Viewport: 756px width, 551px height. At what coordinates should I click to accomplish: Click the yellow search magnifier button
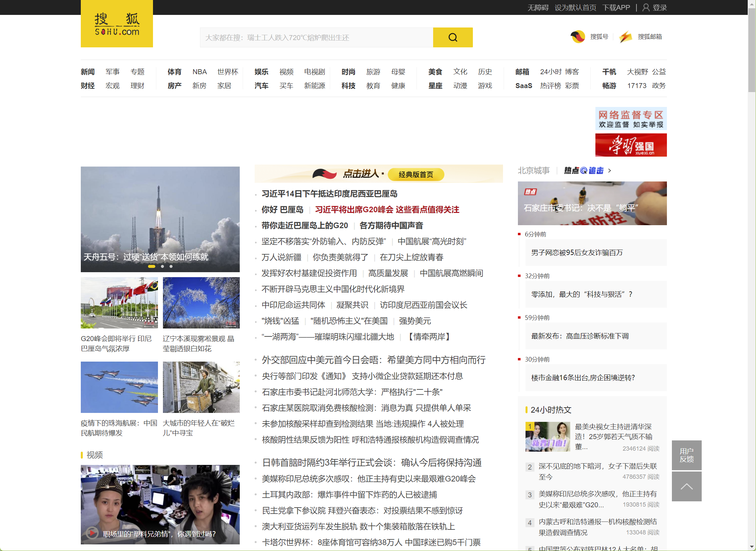(x=453, y=37)
